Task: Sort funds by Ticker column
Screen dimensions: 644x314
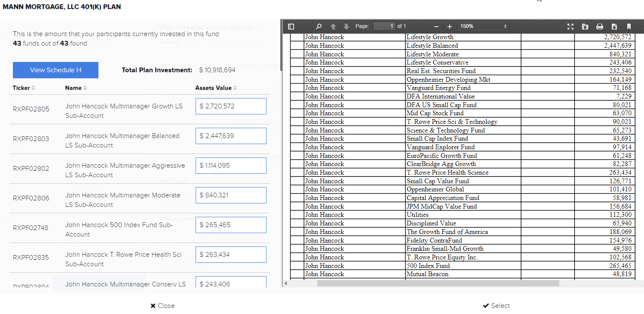Action: (x=24, y=88)
